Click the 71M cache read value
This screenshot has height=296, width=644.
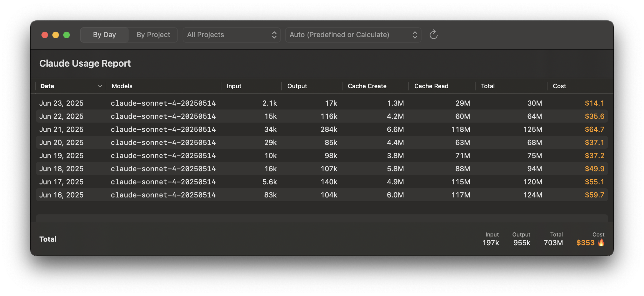[x=462, y=155]
